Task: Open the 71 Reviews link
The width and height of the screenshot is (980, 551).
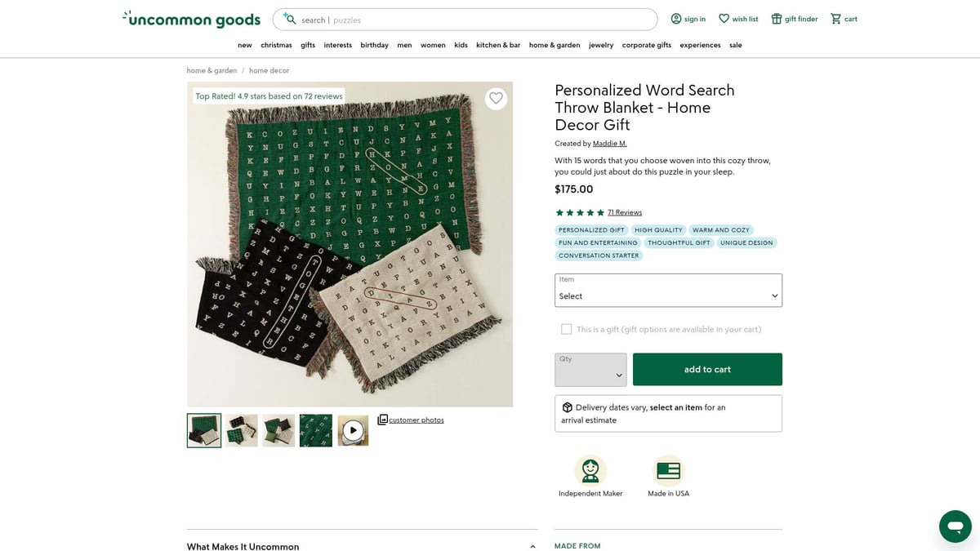Action: coord(625,212)
